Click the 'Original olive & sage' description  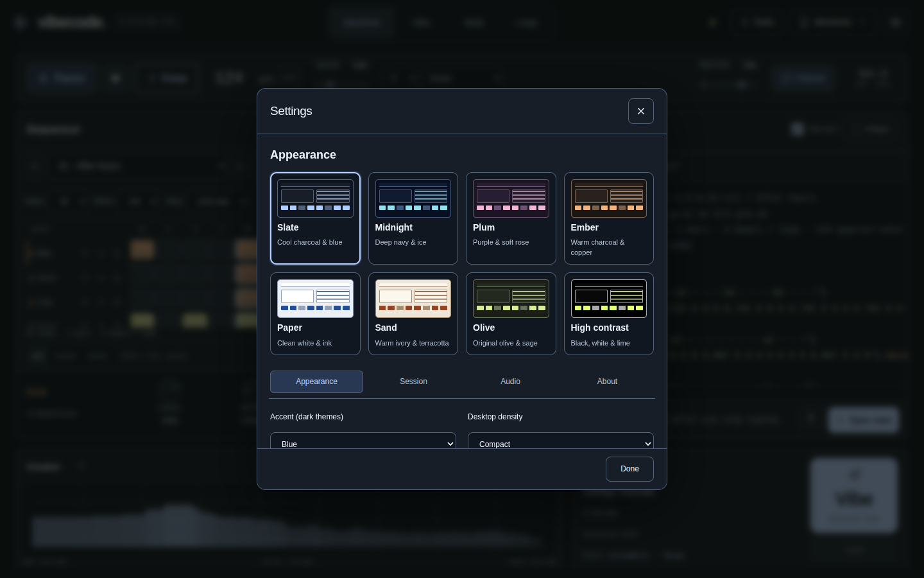506,343
